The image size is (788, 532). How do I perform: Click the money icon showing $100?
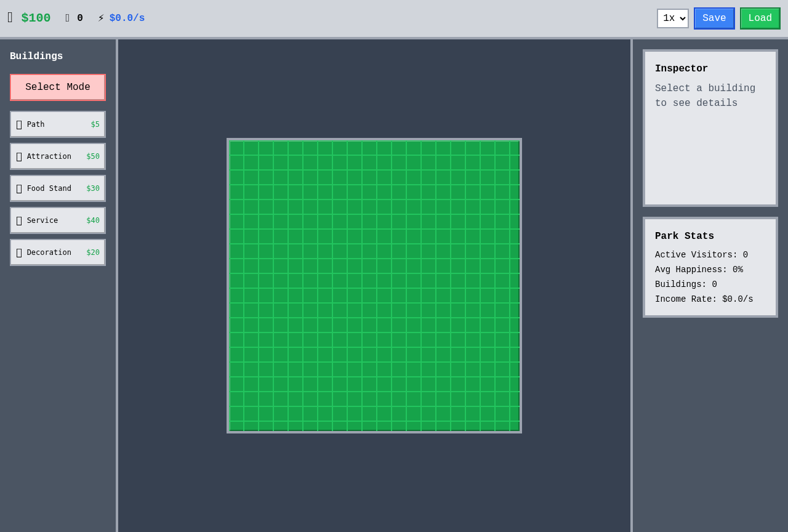tap(9, 17)
